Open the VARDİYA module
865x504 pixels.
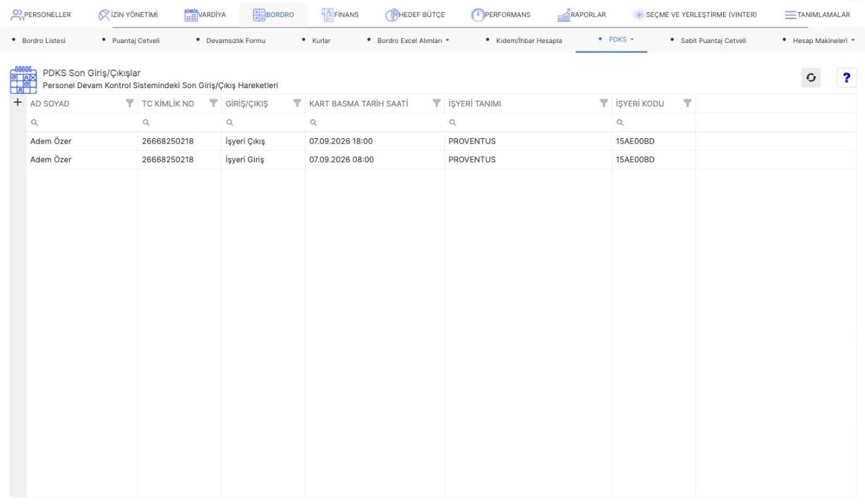pyautogui.click(x=205, y=14)
